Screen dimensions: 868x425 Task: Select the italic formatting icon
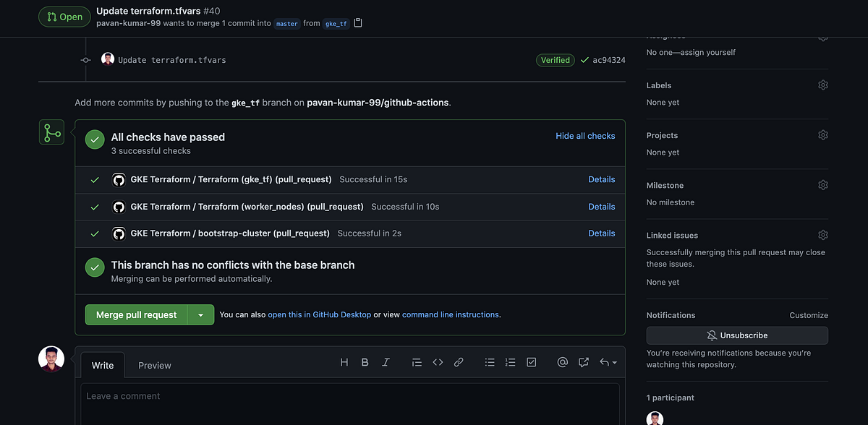386,362
